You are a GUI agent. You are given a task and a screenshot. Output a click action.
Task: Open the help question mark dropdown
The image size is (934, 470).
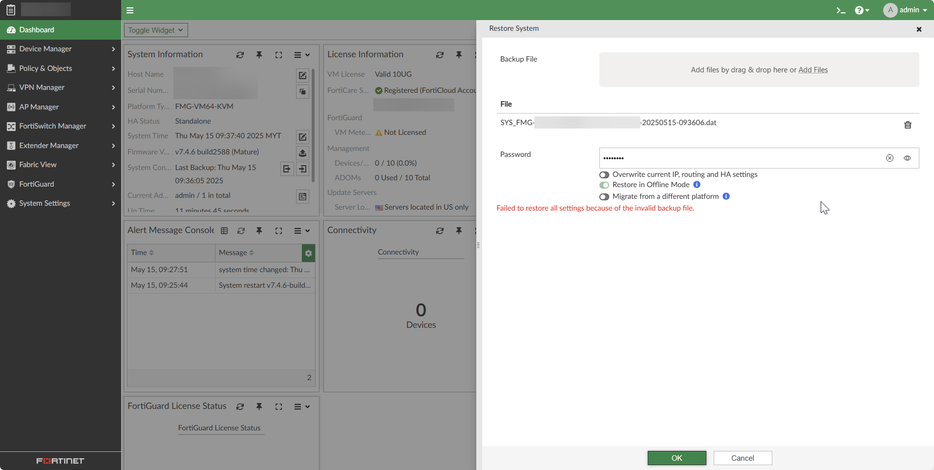[863, 10]
